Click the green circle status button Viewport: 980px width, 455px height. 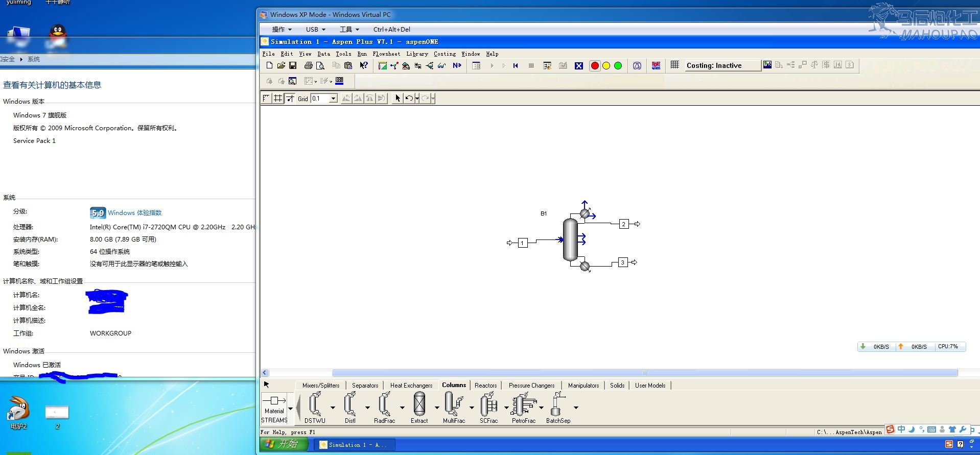[618, 65]
